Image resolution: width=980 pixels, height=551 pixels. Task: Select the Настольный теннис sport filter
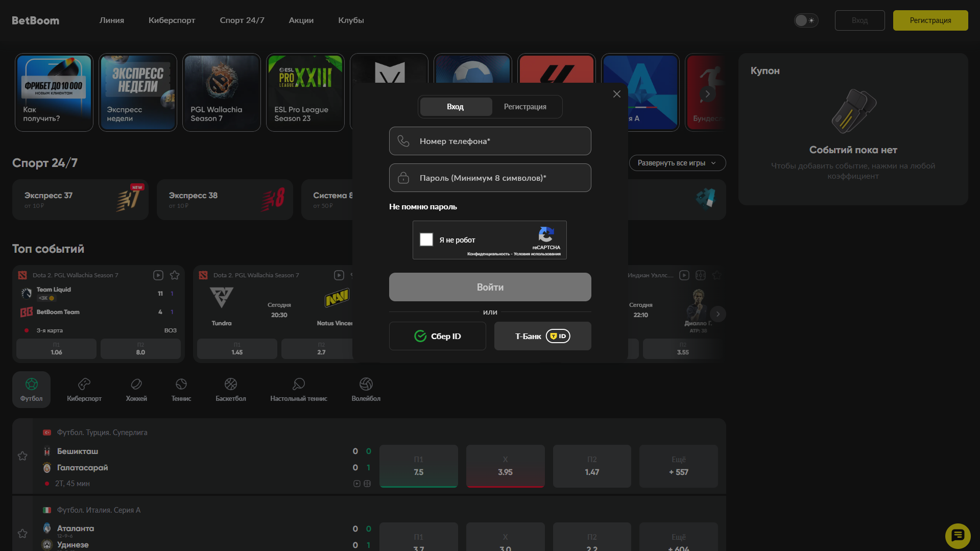pos(299,390)
